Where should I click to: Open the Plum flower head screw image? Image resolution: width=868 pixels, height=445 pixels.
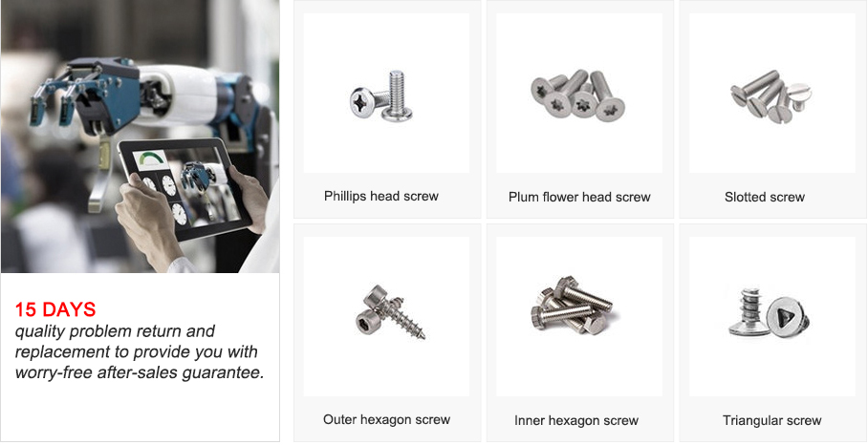[x=579, y=93]
